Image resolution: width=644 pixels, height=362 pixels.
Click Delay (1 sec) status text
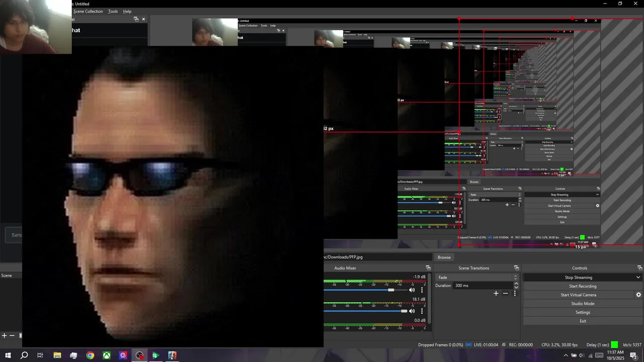click(x=598, y=345)
